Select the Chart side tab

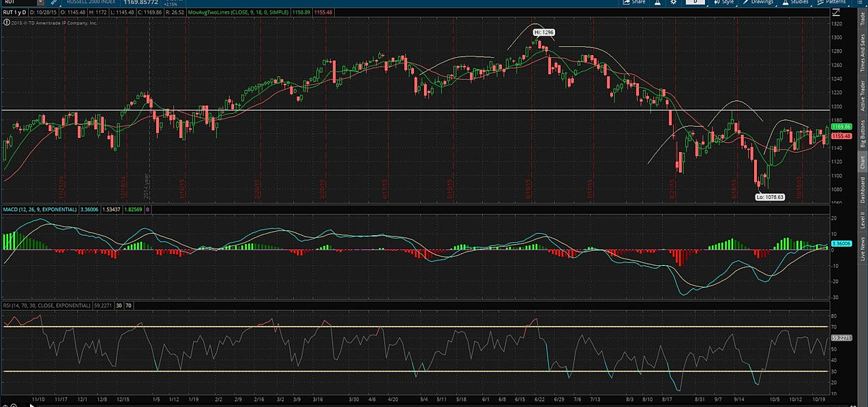pos(862,162)
